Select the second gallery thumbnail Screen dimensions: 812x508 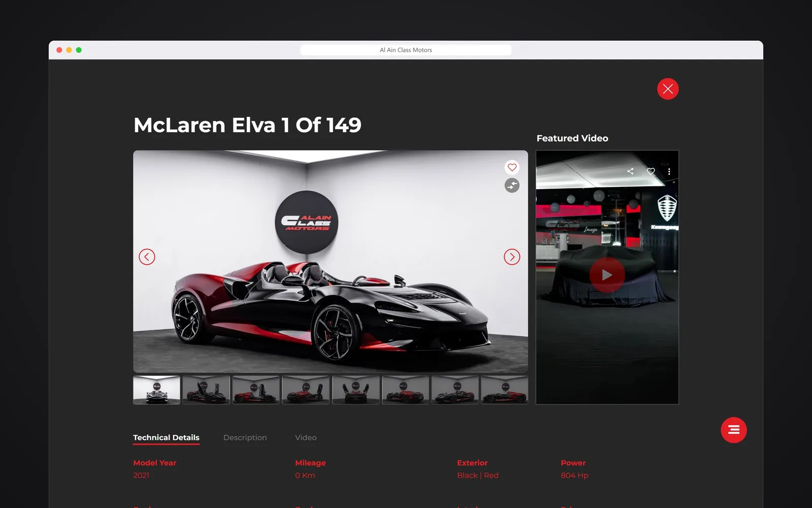pos(206,390)
